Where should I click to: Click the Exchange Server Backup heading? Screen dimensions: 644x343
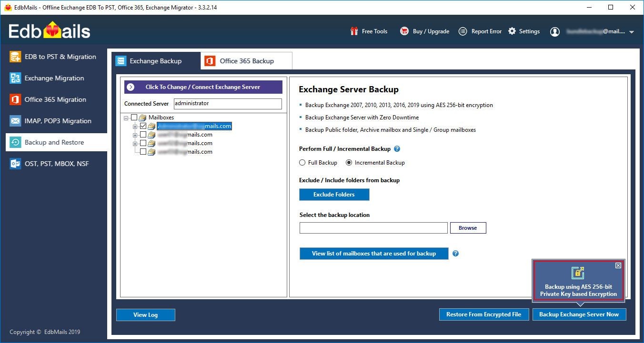[349, 89]
